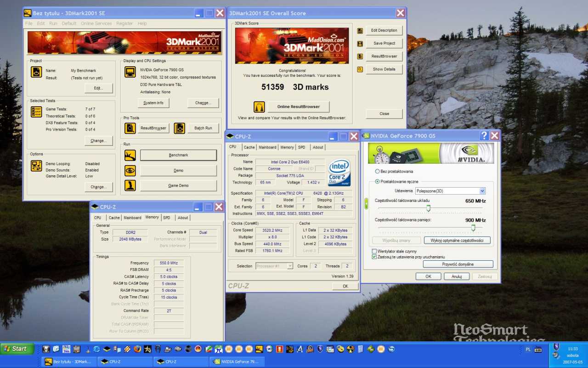Screen dimensions: 588x368
Task: Click the magnifier icon beside ResultBrowser in Pro Tools
Action: [x=130, y=128]
